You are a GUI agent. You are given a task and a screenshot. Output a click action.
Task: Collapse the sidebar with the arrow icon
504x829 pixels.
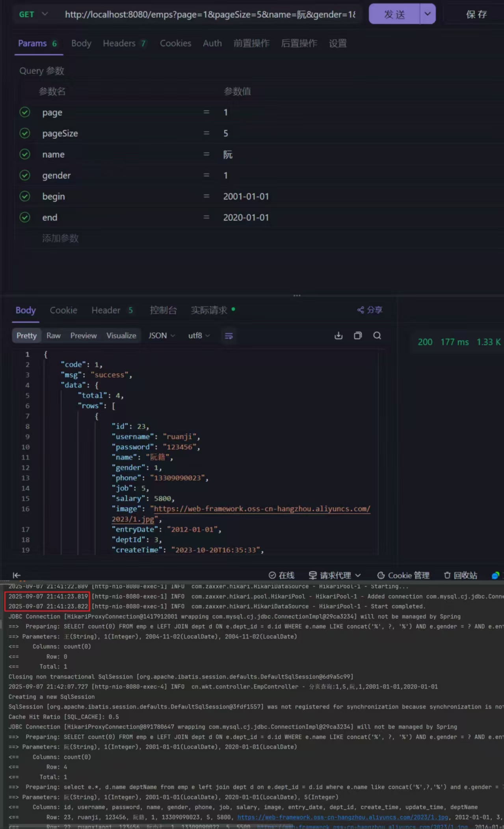[x=17, y=576]
